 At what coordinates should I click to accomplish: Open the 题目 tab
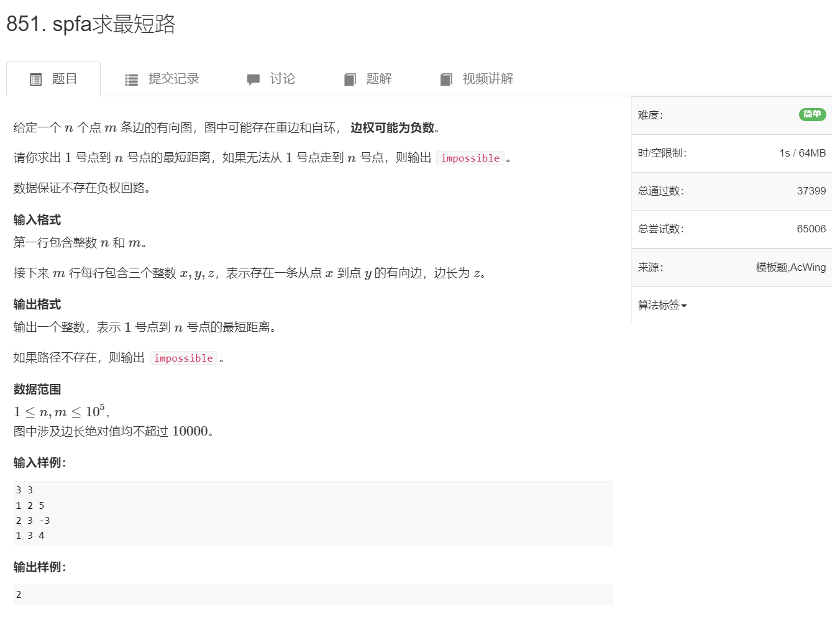click(x=53, y=79)
